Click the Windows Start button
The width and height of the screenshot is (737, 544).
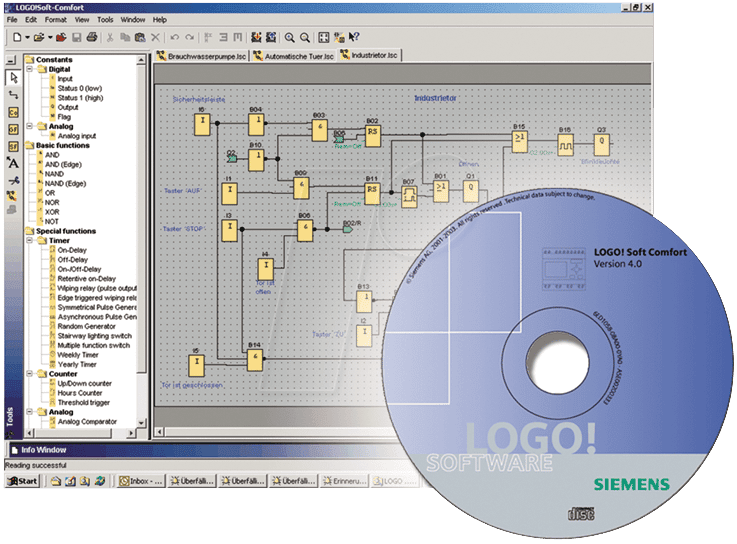click(x=23, y=481)
